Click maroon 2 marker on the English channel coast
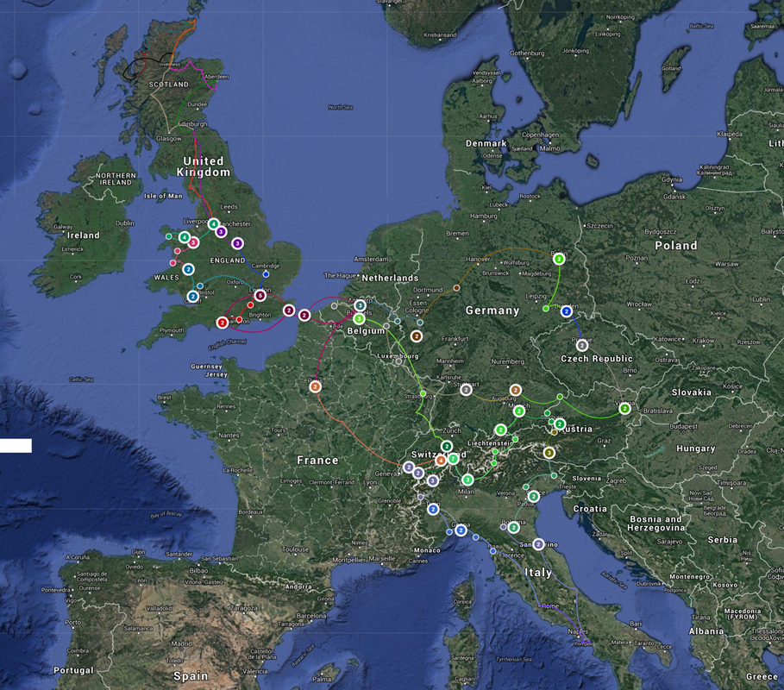 pyautogui.click(x=289, y=310)
